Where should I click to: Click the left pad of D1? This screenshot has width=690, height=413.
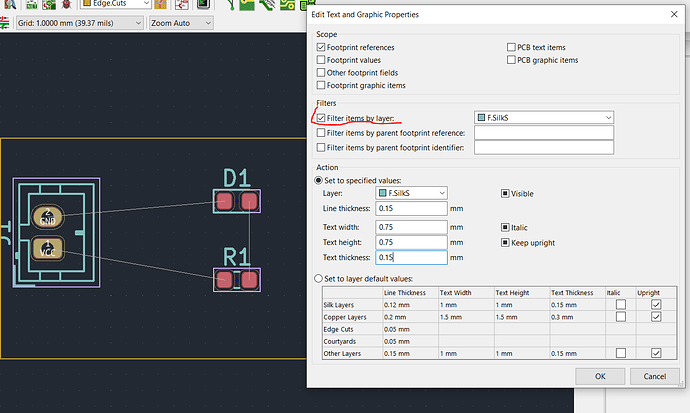(x=224, y=201)
